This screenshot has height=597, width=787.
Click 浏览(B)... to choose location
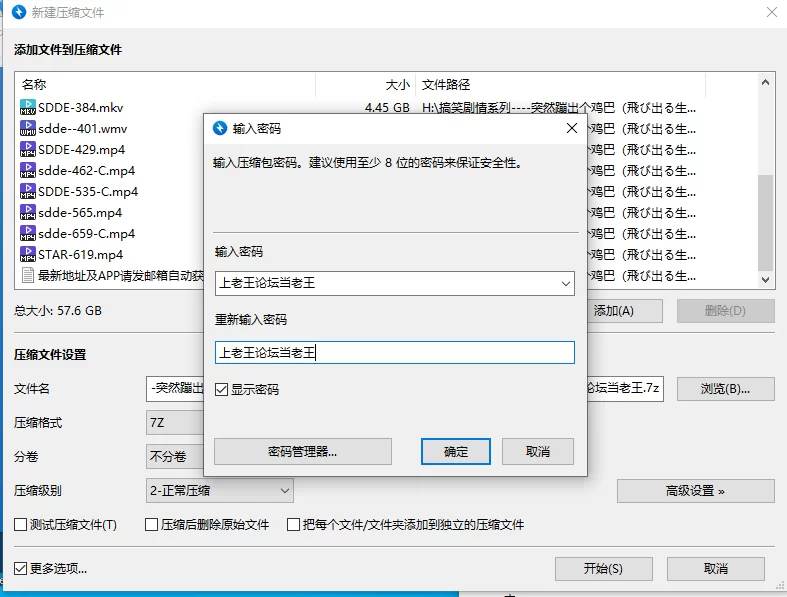point(725,389)
